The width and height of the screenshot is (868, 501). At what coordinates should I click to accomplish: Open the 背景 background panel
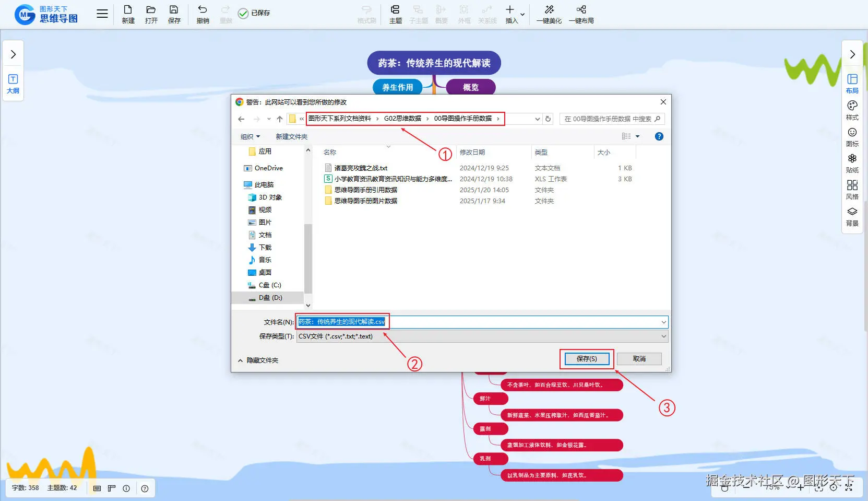pos(852,216)
